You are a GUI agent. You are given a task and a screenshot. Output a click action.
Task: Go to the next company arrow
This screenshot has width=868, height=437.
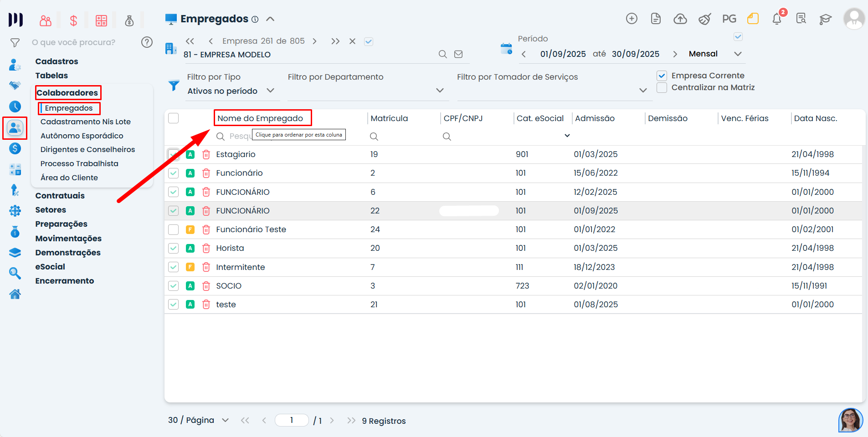click(x=315, y=41)
